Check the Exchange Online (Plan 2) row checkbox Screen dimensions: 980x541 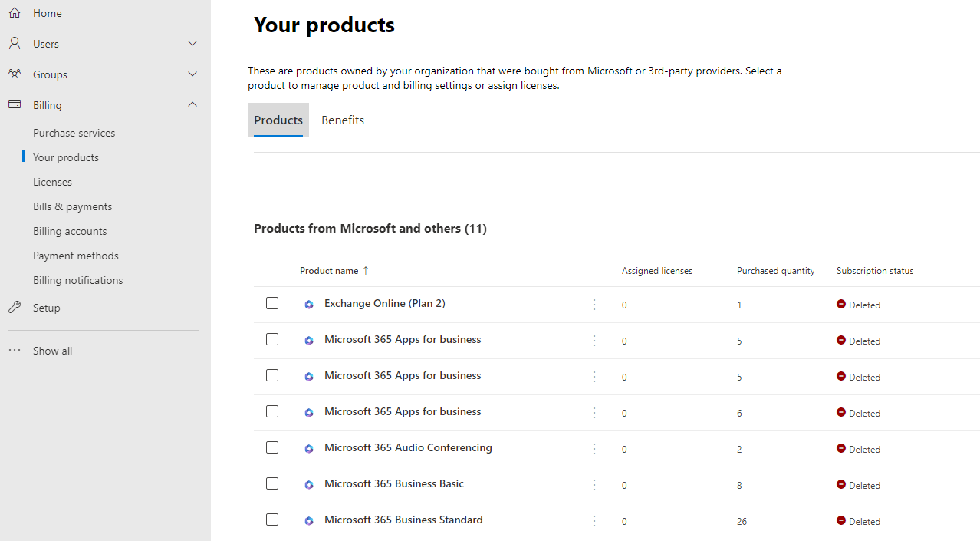[x=272, y=303]
